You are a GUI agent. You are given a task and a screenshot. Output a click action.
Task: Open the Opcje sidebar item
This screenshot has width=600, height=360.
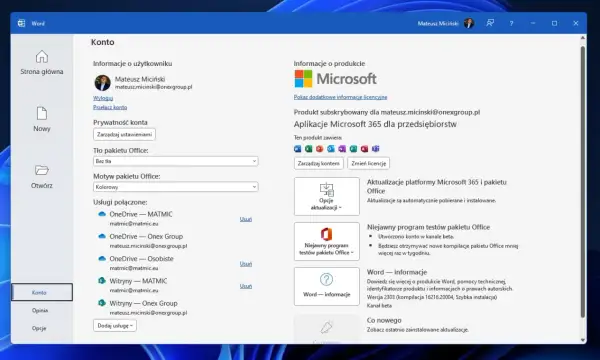pos(39,328)
